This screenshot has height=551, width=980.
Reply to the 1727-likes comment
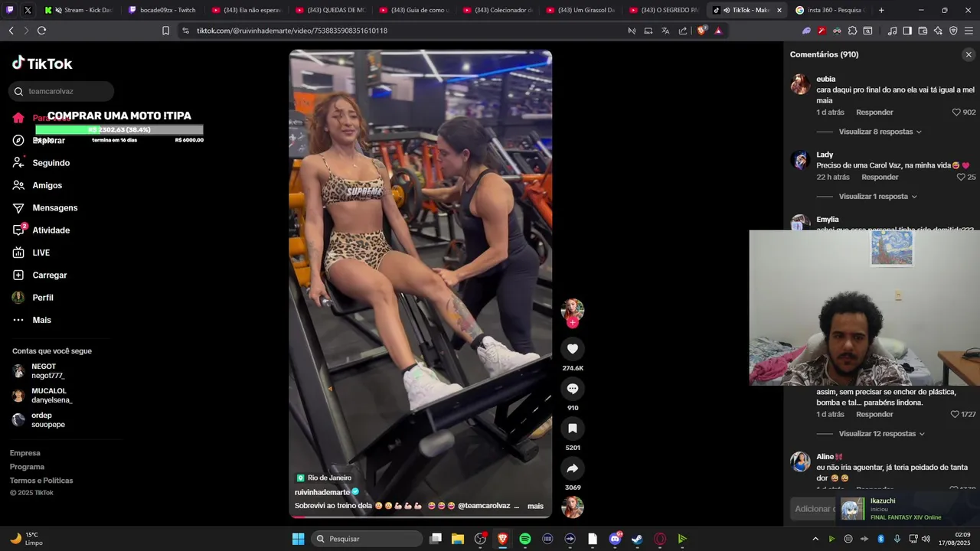(x=874, y=415)
